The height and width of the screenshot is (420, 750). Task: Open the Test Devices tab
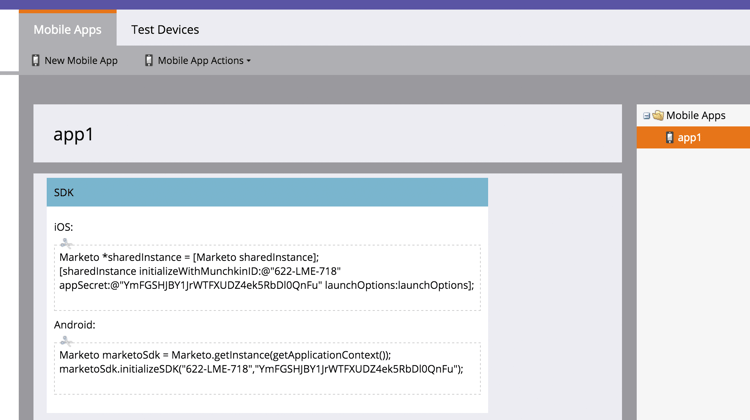point(165,30)
